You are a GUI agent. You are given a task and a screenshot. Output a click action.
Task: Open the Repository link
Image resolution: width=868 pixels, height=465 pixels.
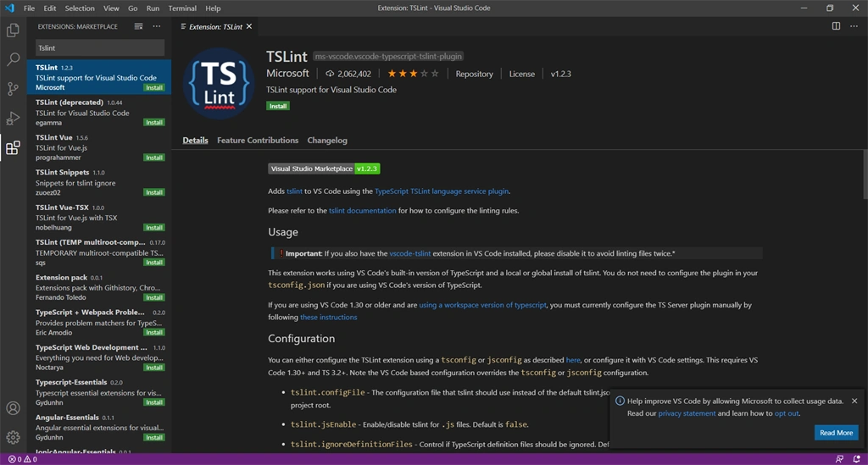coord(474,74)
